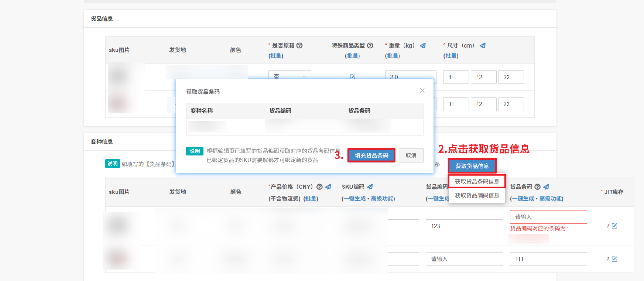Select 获取货品编码信息 from the menu
The width and height of the screenshot is (644, 281).
477,195
